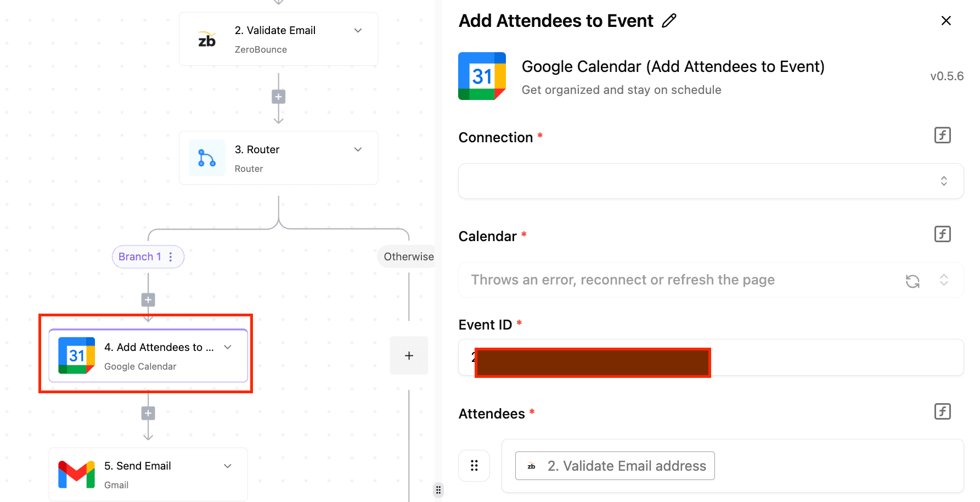The height and width of the screenshot is (502, 980).
Task: Open Branch 1 three-dot menu
Action: pos(171,256)
